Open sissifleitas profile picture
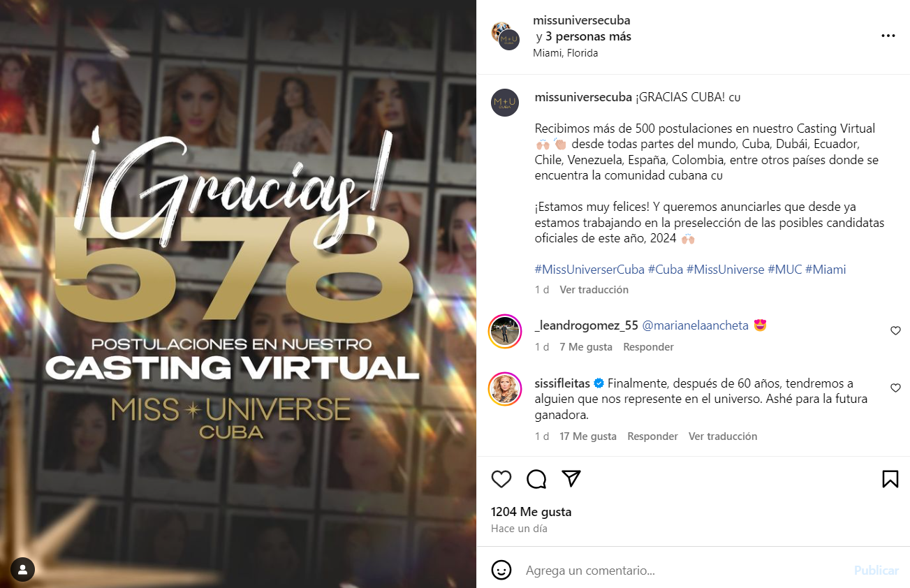Screen dimensions: 910x588 [x=504, y=388]
